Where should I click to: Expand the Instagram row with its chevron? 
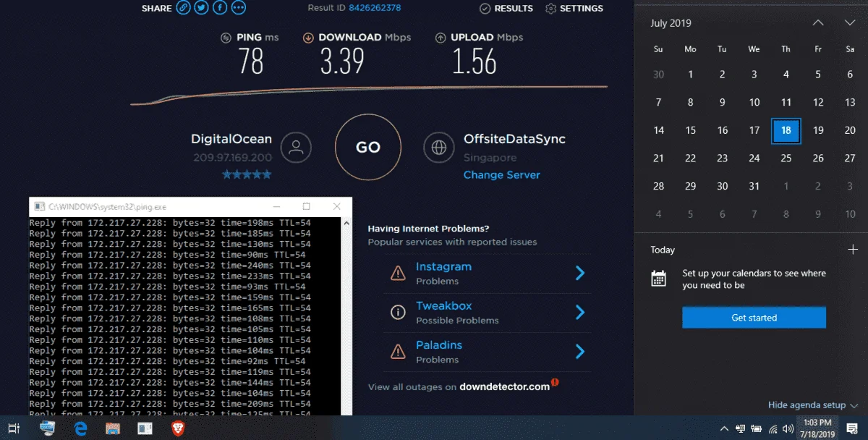(x=579, y=273)
